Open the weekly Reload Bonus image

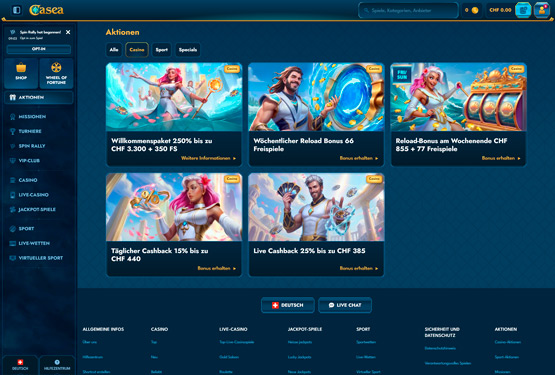click(x=316, y=97)
